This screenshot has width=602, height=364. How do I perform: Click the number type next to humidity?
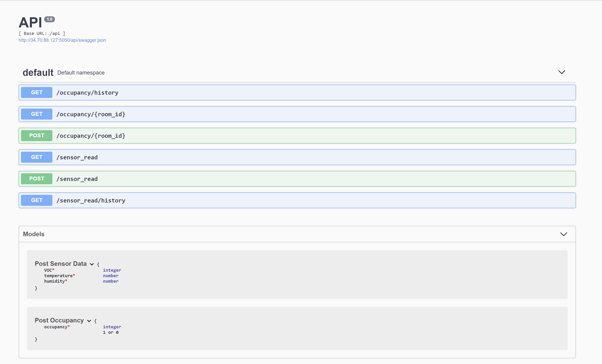click(111, 281)
